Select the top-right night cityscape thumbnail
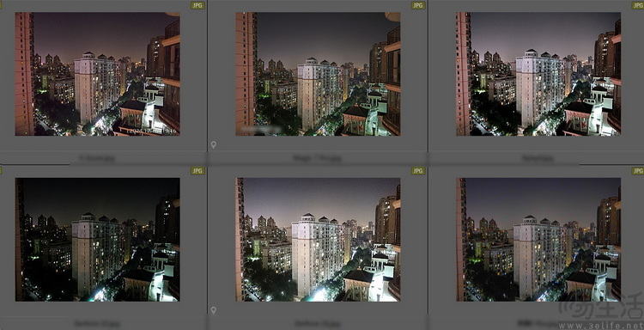This screenshot has height=330, width=644. [x=538, y=74]
